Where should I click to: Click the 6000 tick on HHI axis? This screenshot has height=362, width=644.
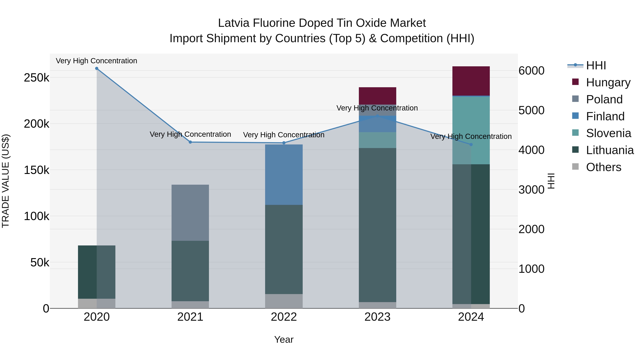(531, 71)
